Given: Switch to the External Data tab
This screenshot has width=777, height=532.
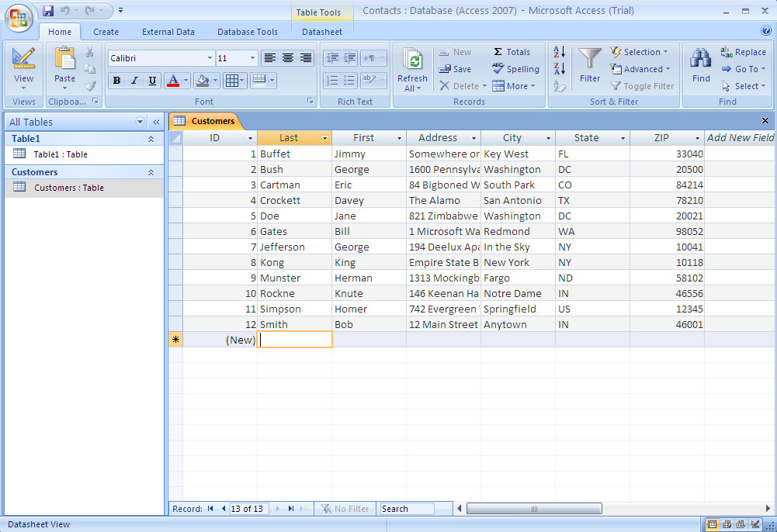Looking at the screenshot, I should (x=168, y=32).
